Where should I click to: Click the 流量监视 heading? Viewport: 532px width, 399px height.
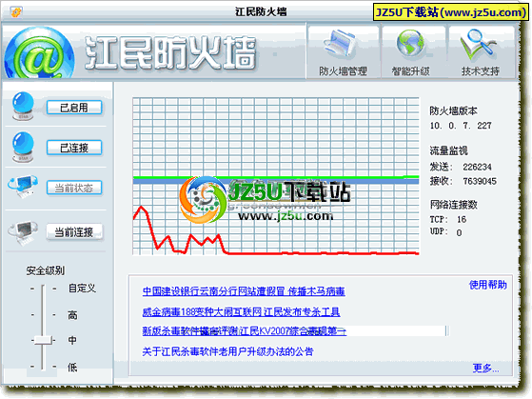[x=449, y=150]
